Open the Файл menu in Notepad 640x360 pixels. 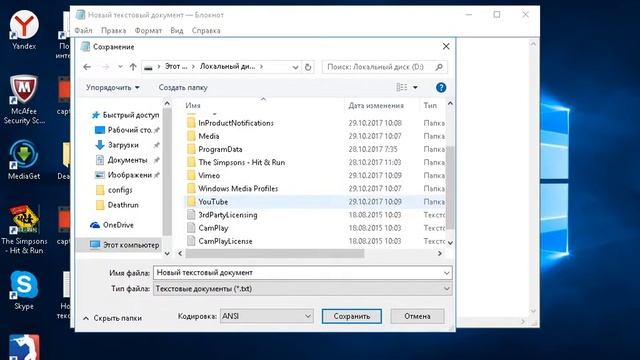83,31
